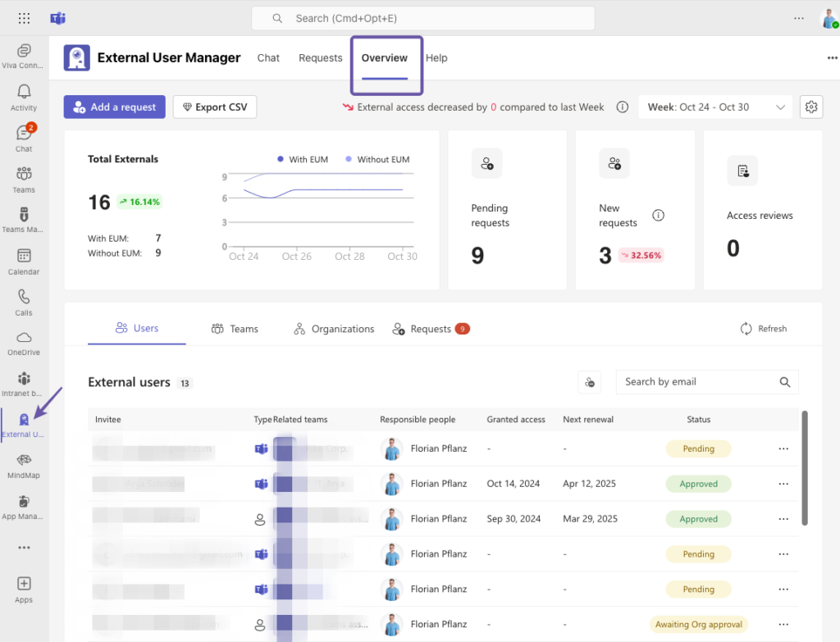The image size is (840, 642).
Task: Click the External User Manager app logo
Action: (76, 58)
